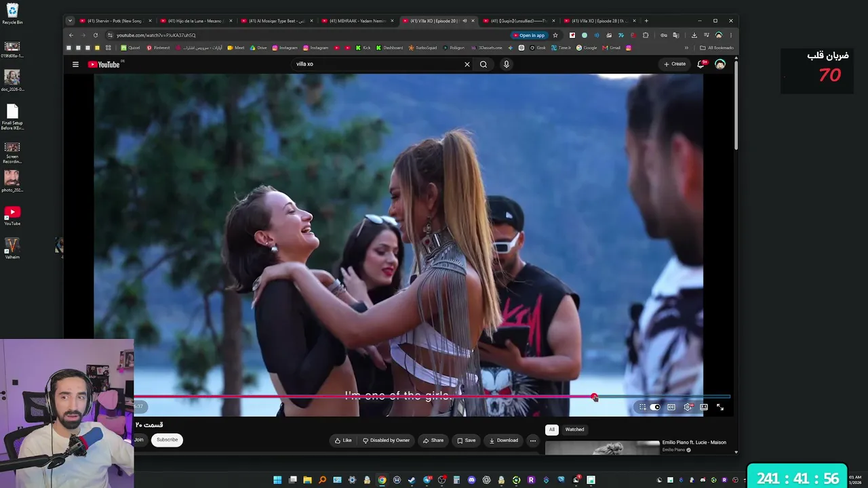Open the Windows Start menu
The image size is (868, 488).
277,481
